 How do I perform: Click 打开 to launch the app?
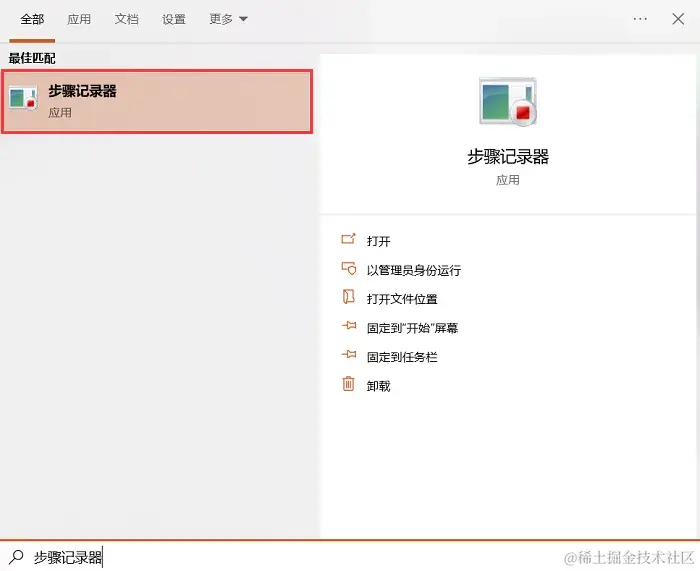tap(378, 241)
